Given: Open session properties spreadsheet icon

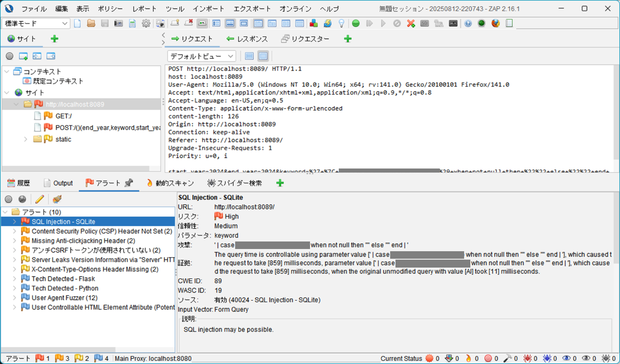Looking at the screenshot, I should pyautogui.click(x=132, y=23).
